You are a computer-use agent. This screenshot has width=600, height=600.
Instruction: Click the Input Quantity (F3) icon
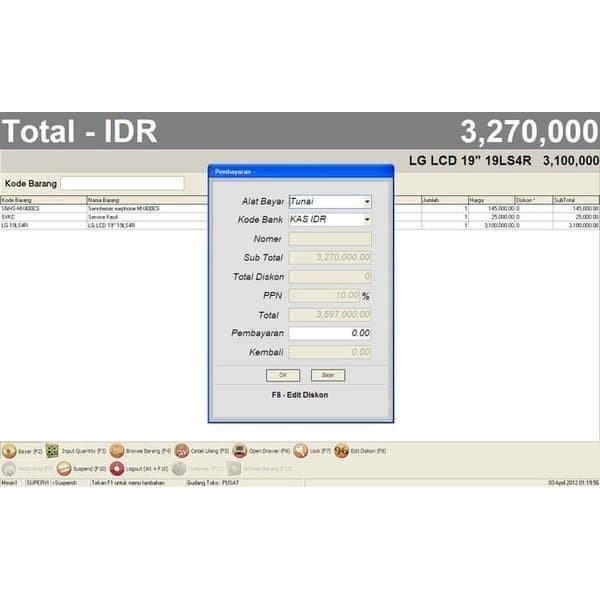point(52,451)
